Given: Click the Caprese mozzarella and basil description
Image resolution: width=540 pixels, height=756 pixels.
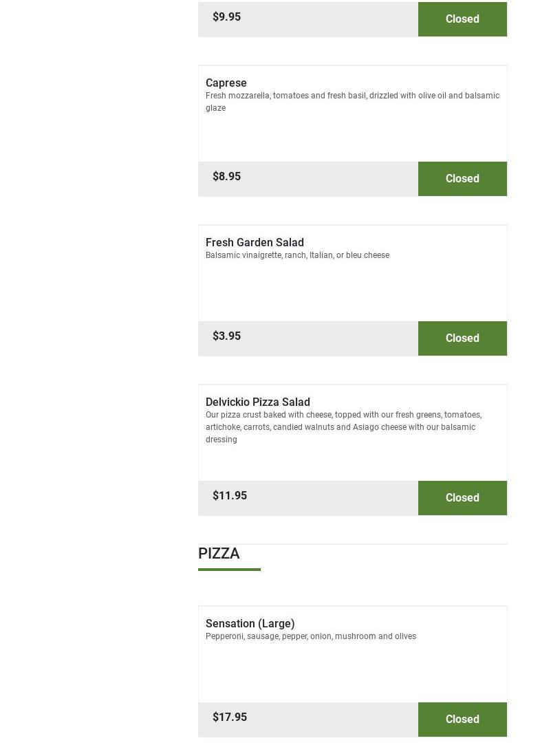Looking at the screenshot, I should tap(352, 101).
